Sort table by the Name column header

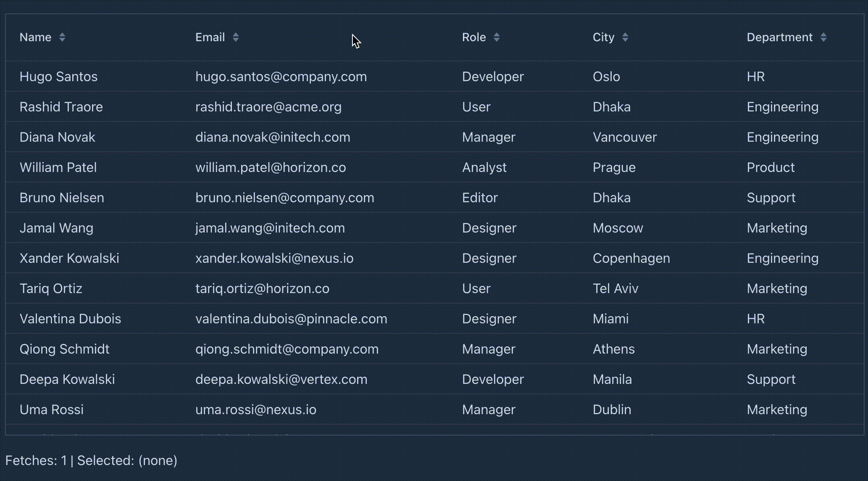click(x=36, y=37)
